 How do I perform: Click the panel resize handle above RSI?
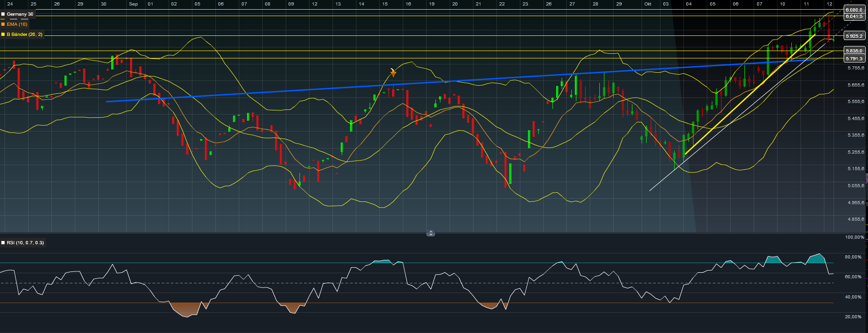tap(430, 233)
